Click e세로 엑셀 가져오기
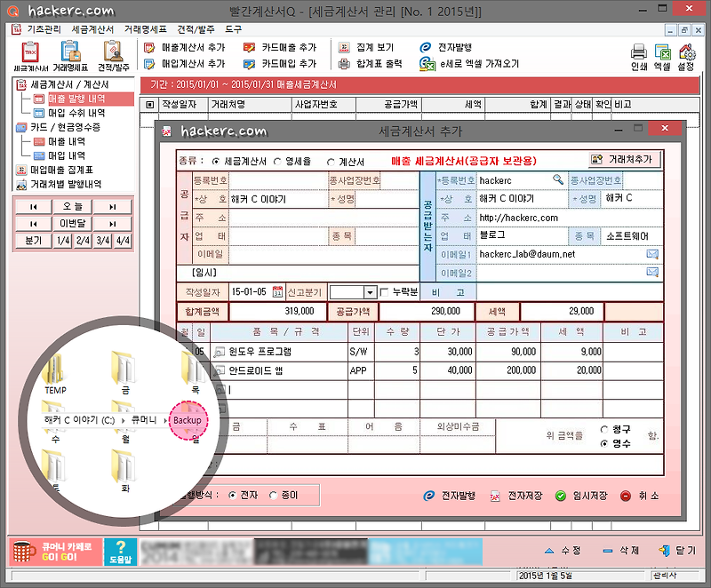Screen dimensions: 711x588 pos(469,64)
